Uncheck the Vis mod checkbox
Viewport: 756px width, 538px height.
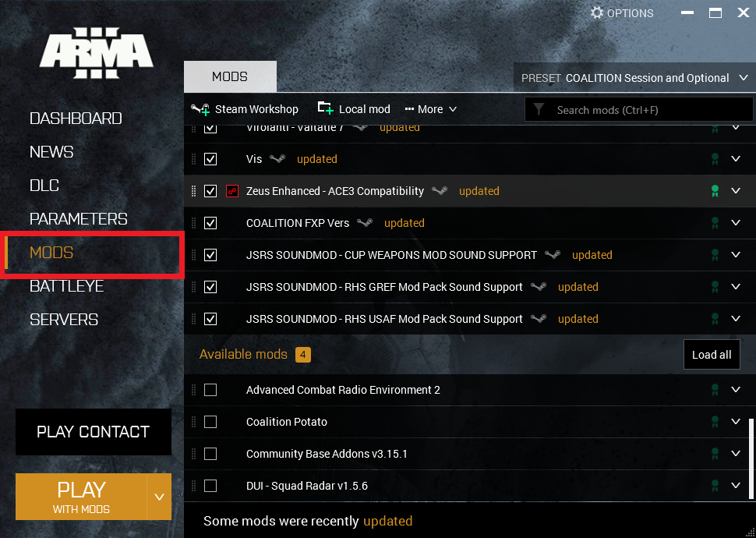click(210, 159)
